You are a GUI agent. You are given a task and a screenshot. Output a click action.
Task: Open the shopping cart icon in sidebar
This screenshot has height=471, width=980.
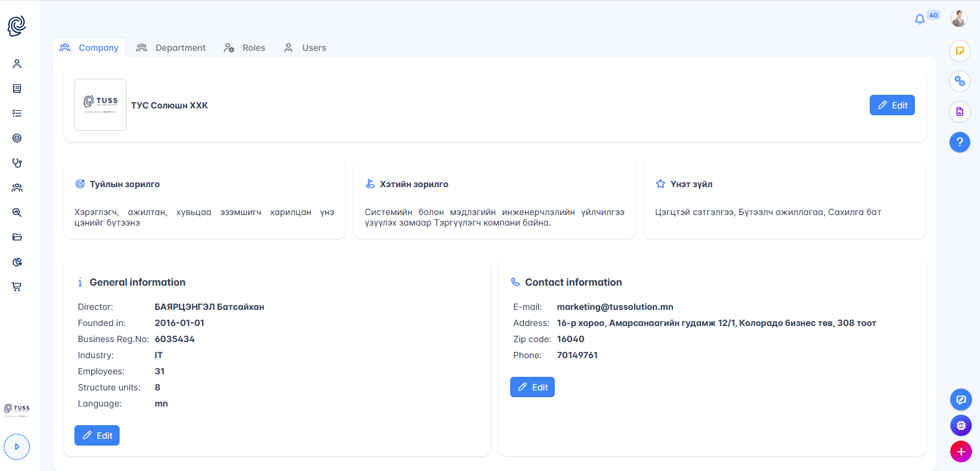click(17, 287)
